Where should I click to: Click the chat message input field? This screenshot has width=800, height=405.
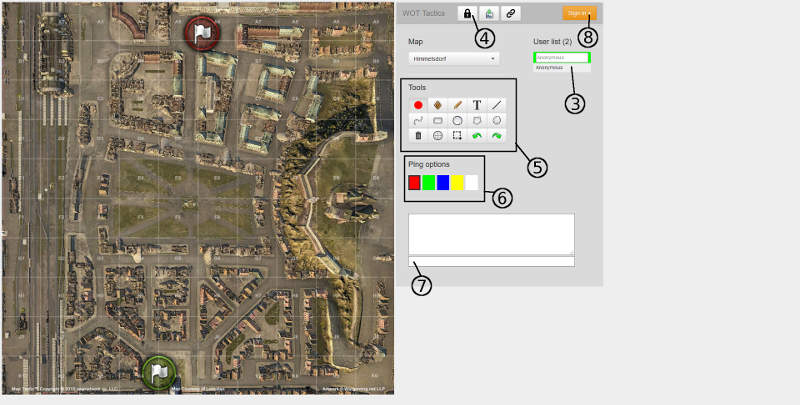[491, 262]
